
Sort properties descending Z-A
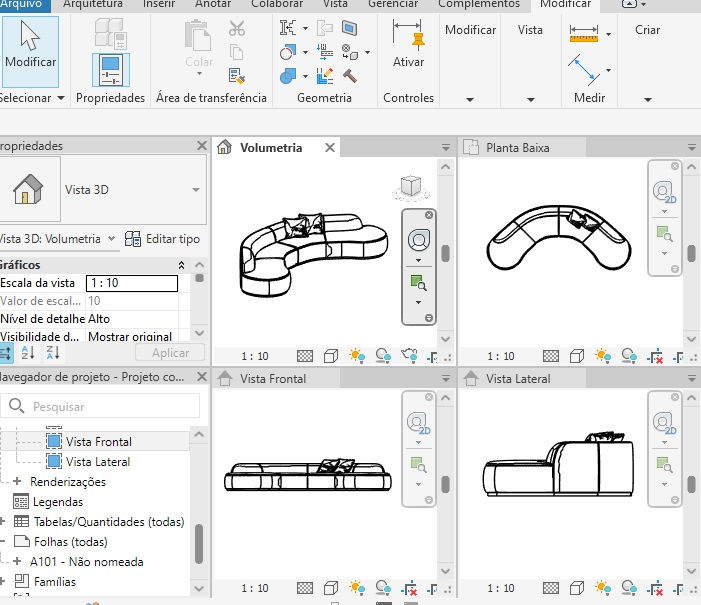click(53, 353)
